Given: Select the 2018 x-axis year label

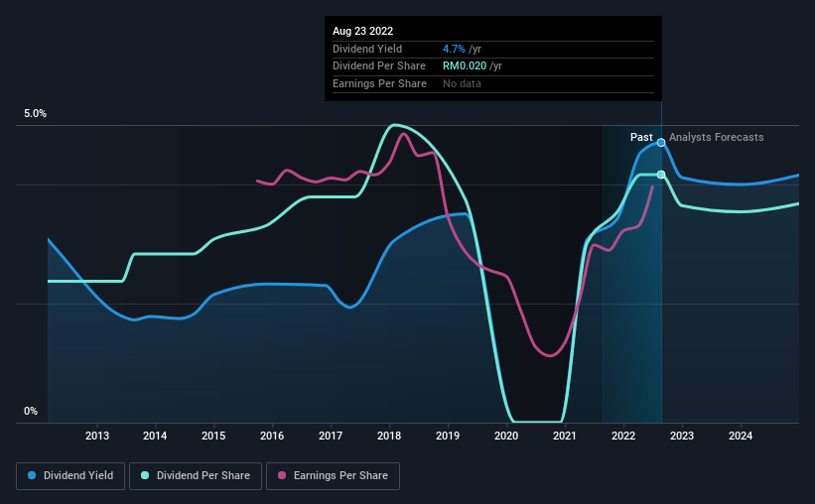Looking at the screenshot, I should click(x=389, y=436).
